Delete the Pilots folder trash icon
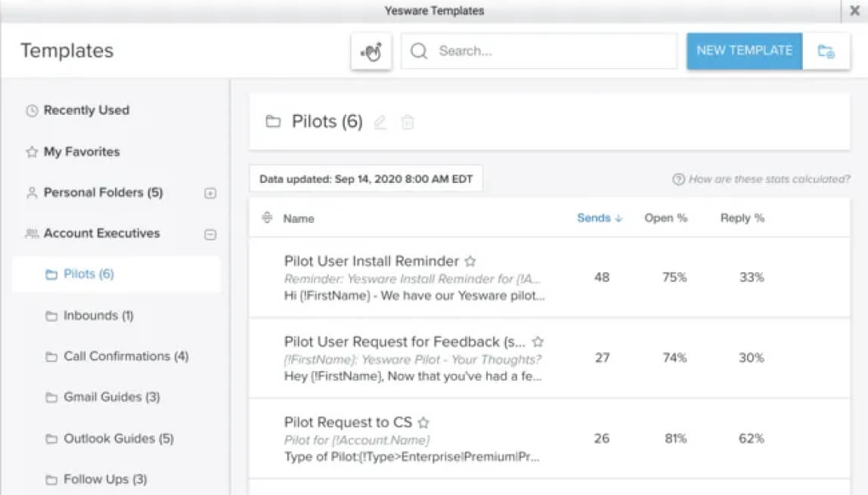 coord(408,122)
